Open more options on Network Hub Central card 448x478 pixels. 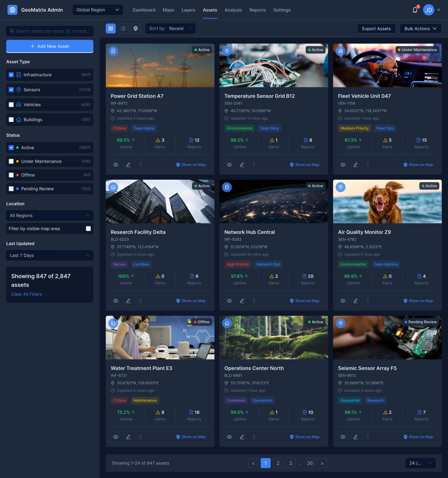[x=254, y=301]
